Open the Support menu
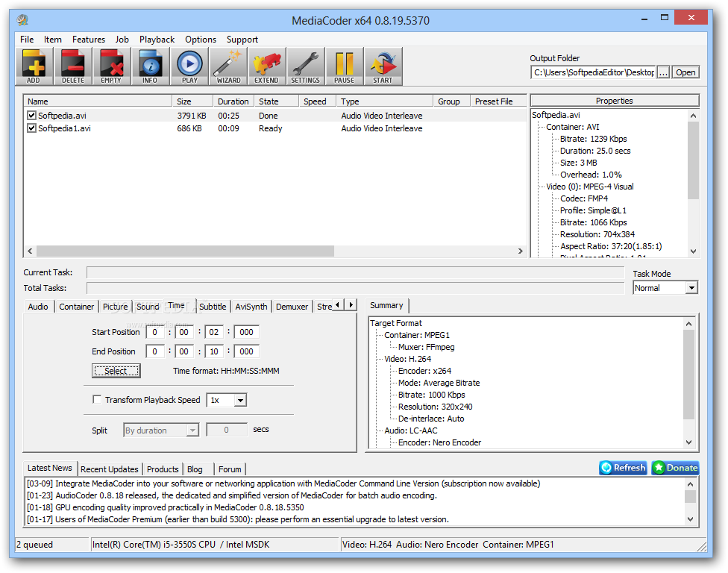 point(242,40)
